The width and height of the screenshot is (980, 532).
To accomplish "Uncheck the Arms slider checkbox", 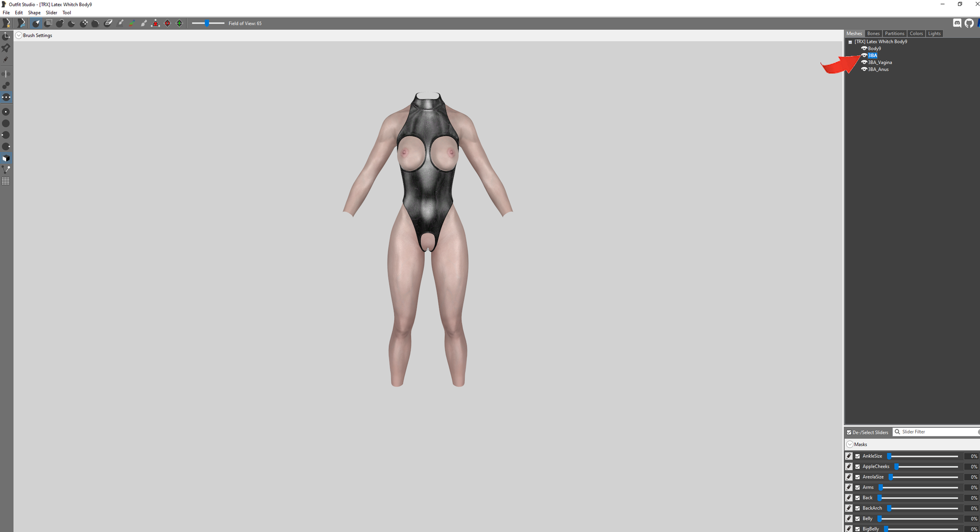I will 857,488.
